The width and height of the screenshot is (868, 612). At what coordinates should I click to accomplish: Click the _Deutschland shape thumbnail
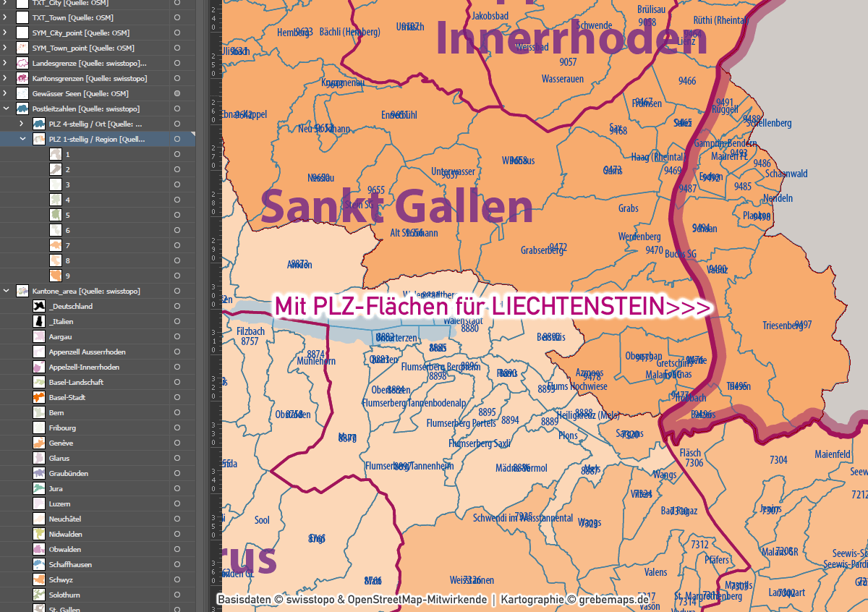(40, 306)
